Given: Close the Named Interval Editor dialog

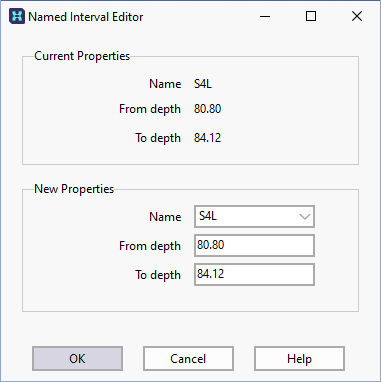Looking at the screenshot, I should point(357,16).
